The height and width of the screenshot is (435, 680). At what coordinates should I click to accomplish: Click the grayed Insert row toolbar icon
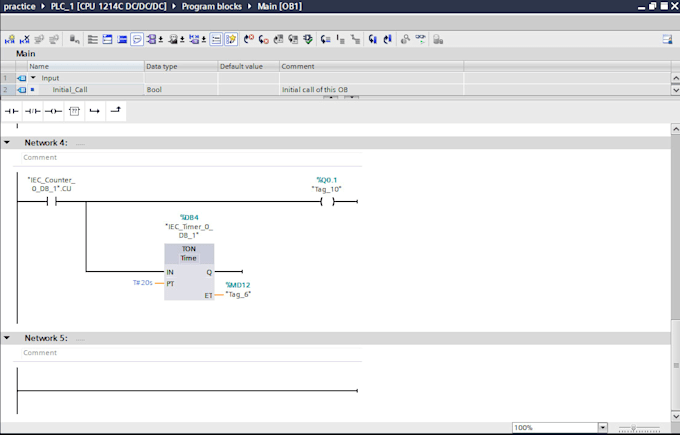tap(39, 40)
